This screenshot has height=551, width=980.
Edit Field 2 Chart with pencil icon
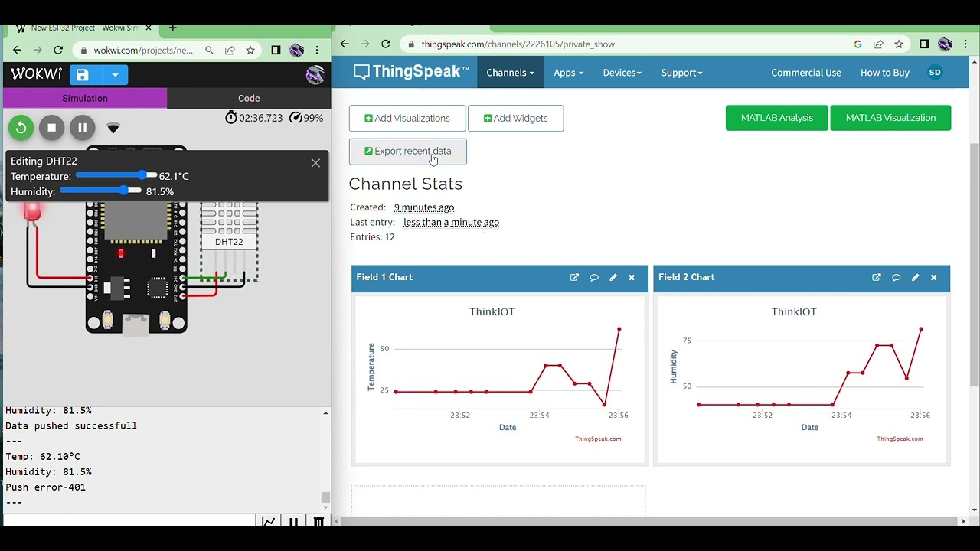915,277
